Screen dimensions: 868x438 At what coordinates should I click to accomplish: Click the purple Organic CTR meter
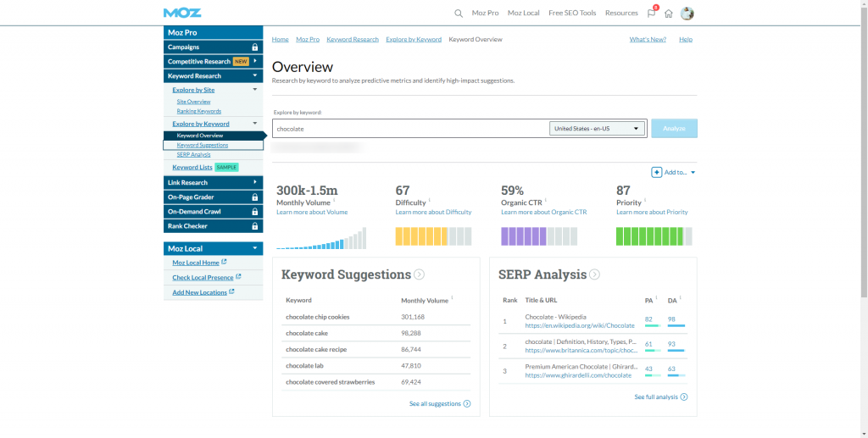(539, 236)
